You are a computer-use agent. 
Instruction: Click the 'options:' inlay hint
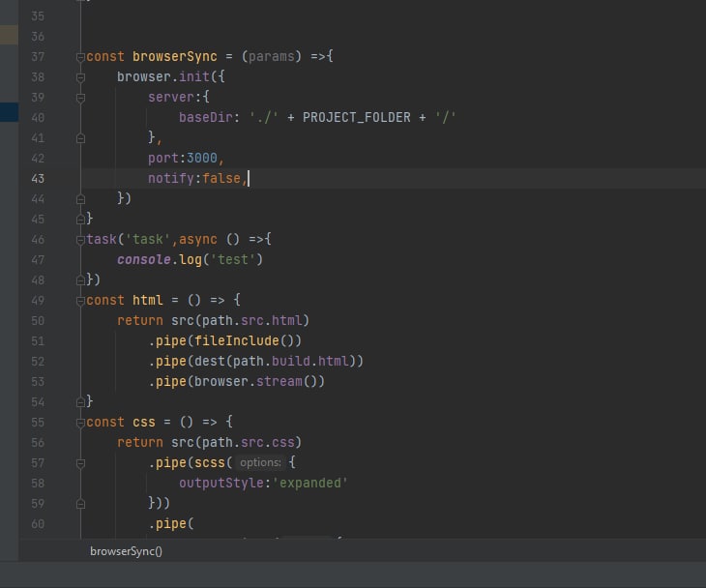tap(260, 462)
